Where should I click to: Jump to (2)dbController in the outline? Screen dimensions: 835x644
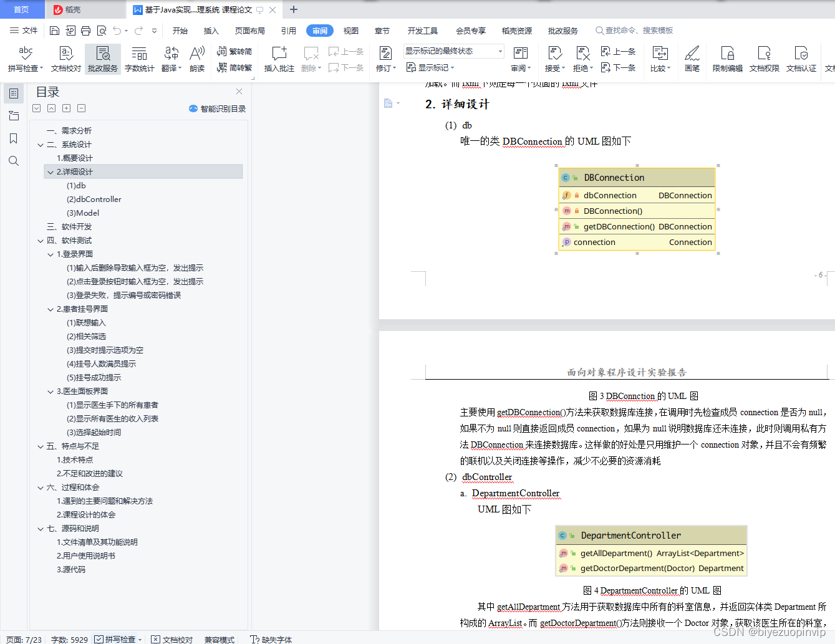94,199
